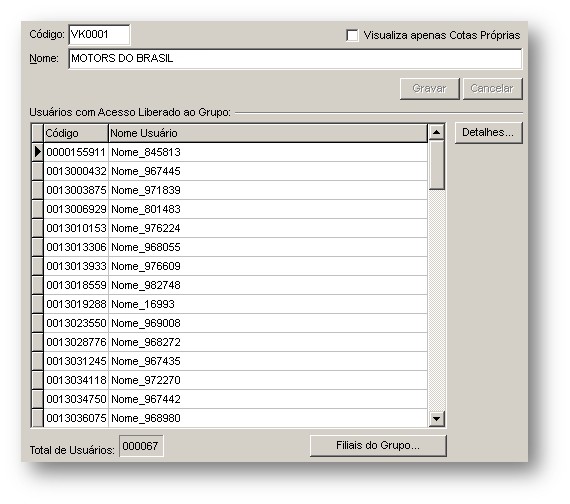Click row selector beside code 0013023550

(x=37, y=323)
